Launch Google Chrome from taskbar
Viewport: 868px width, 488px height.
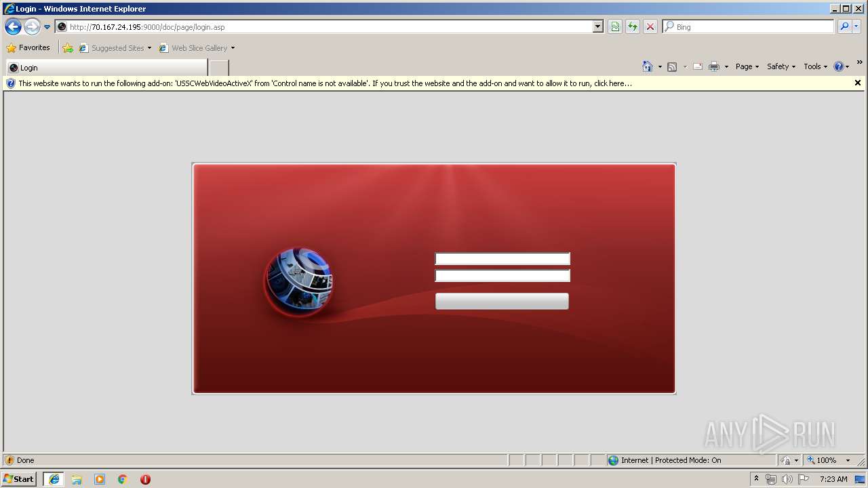[123, 479]
